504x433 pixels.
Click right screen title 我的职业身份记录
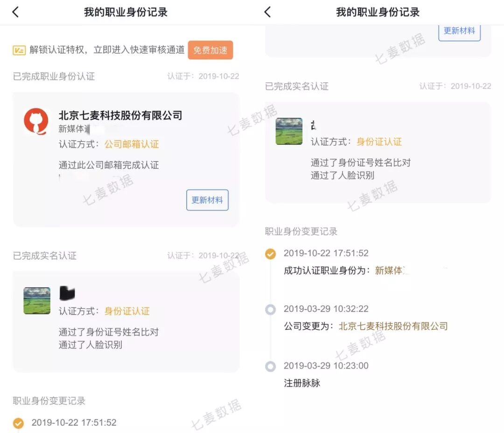(x=378, y=12)
